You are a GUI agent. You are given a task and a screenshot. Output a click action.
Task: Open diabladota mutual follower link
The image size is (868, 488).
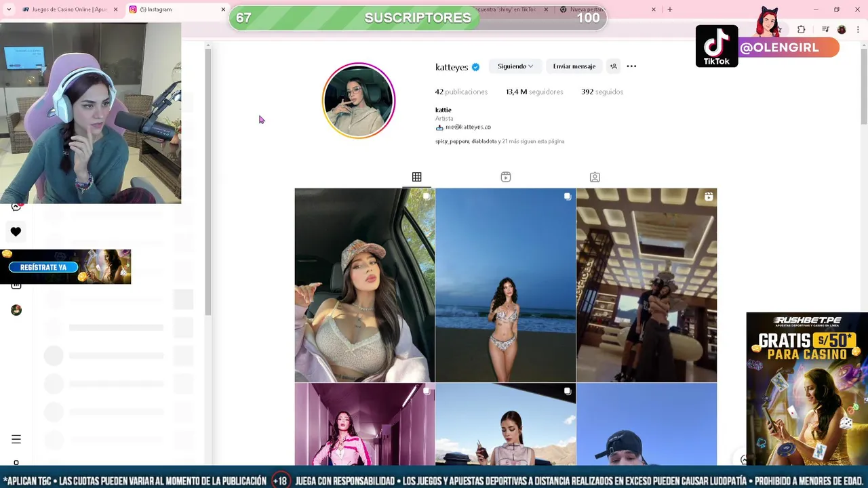point(484,141)
